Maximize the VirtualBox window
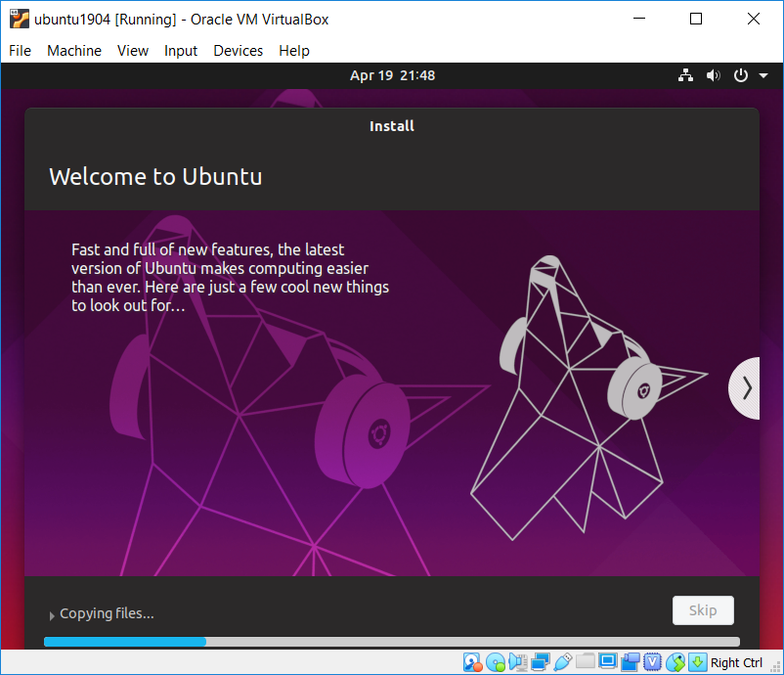 point(696,19)
